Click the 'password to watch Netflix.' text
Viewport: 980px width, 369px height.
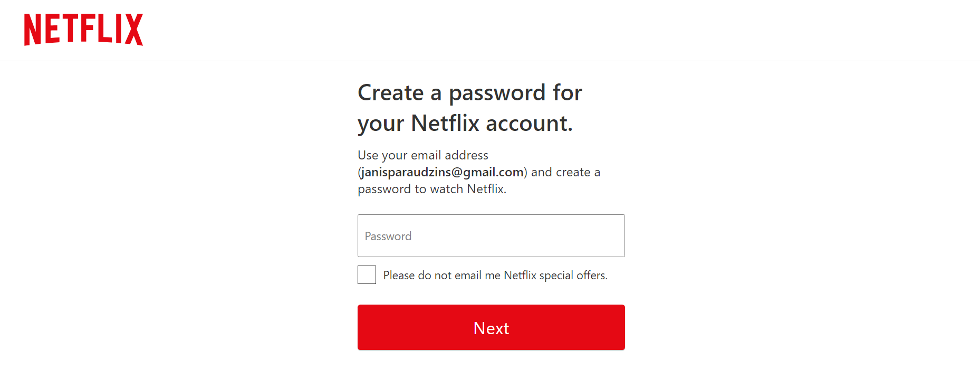[432, 189]
